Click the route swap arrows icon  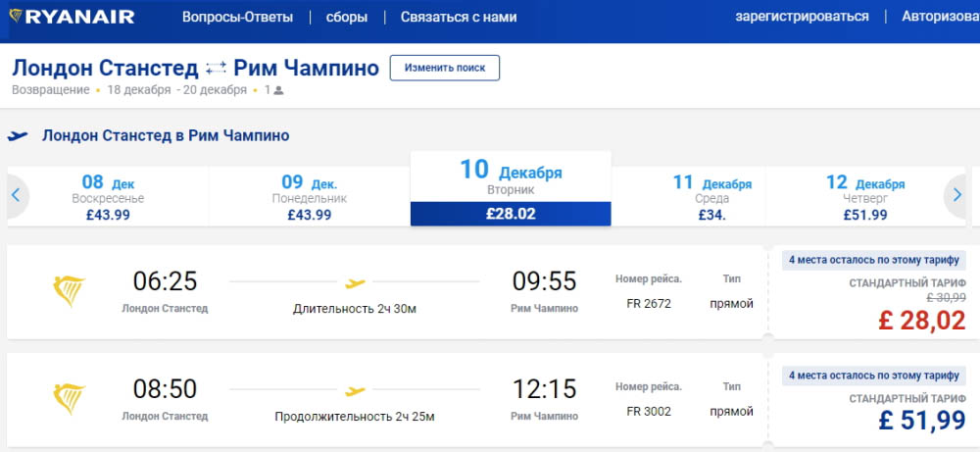point(217,68)
